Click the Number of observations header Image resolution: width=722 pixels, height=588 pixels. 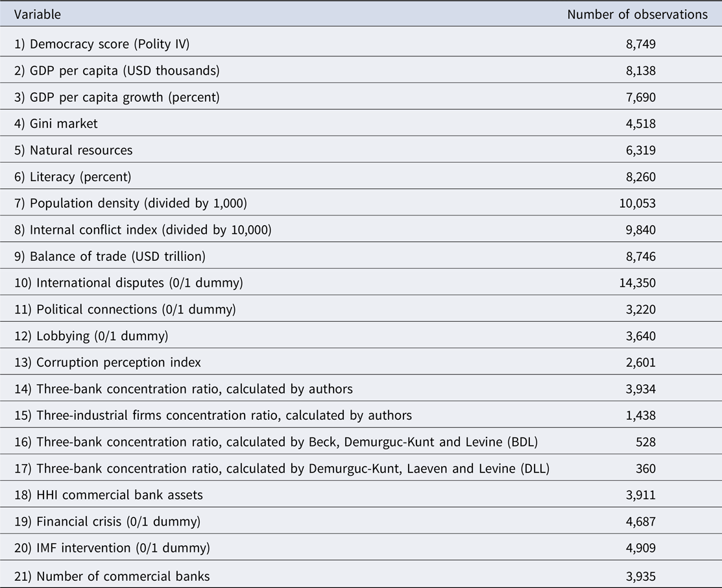(637, 15)
